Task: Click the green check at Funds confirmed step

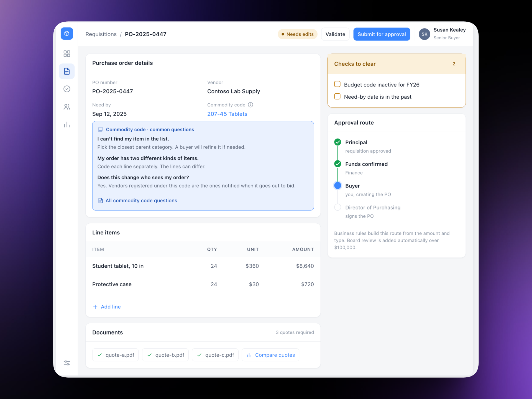Action: point(337,164)
